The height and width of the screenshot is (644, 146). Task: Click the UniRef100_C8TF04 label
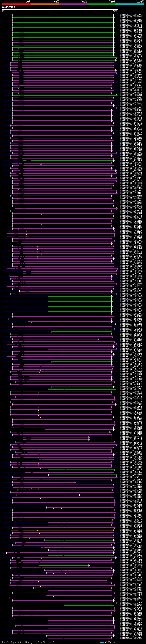131,35
